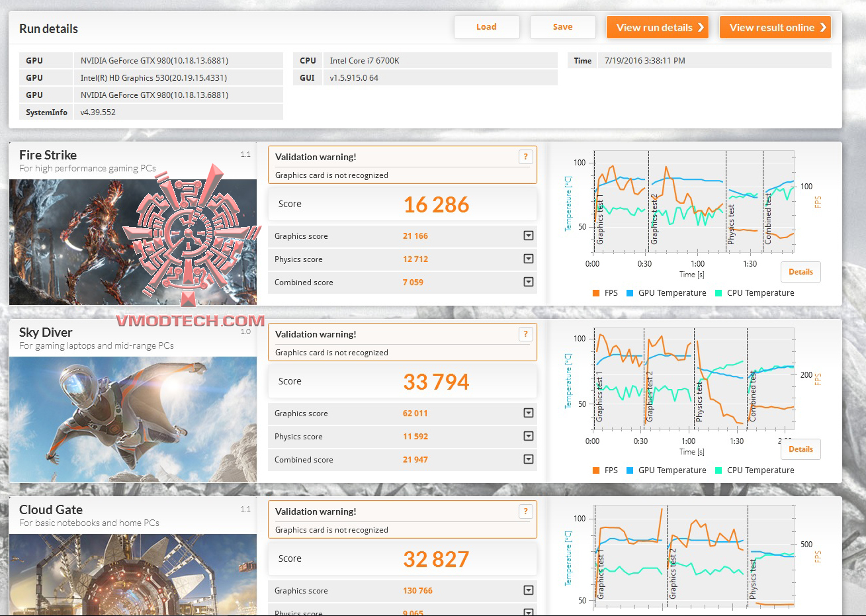
Task: Click Intel(R) HD Graphics 530 GPU entry
Action: click(x=153, y=77)
